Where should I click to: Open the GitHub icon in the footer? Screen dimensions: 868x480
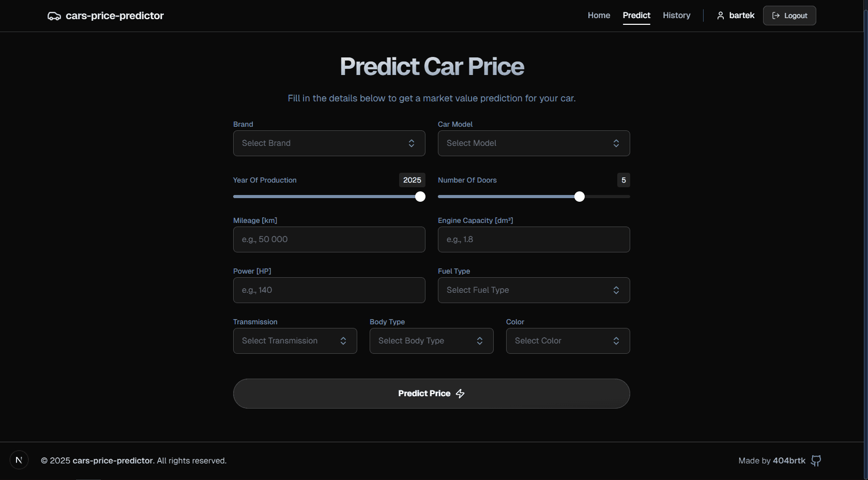tap(816, 460)
